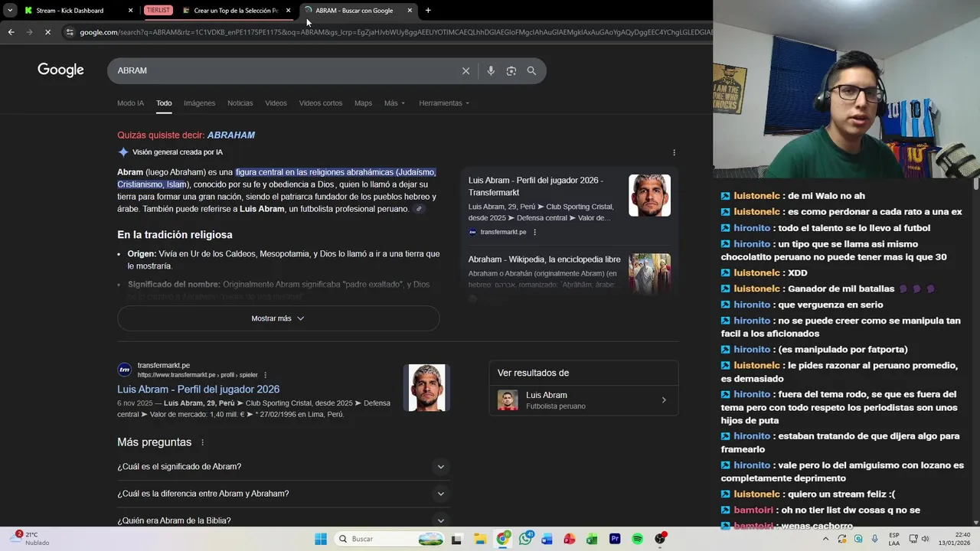Image resolution: width=980 pixels, height=551 pixels.
Task: Click username bamtoiri in 'oh no tier list' message
Action: pos(753,510)
